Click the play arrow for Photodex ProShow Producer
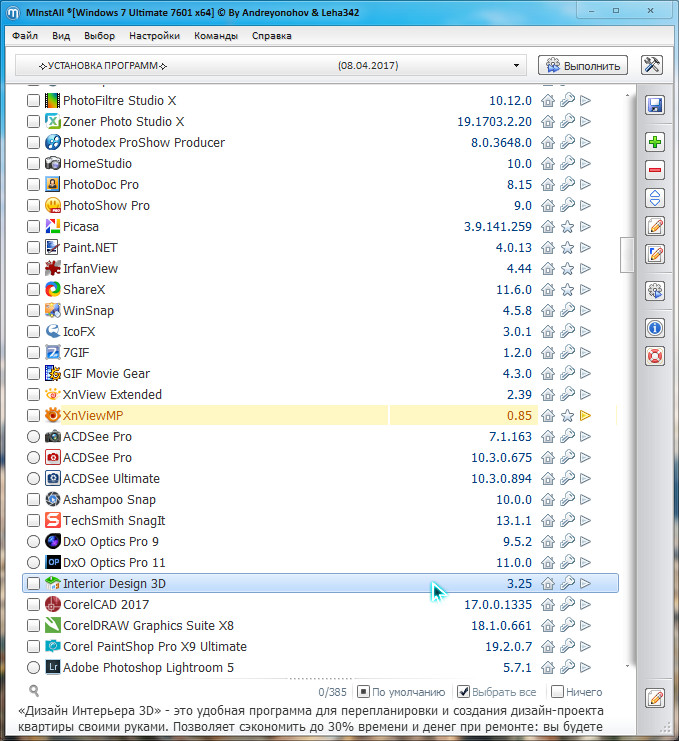This screenshot has height=741, width=679. pyautogui.click(x=585, y=142)
